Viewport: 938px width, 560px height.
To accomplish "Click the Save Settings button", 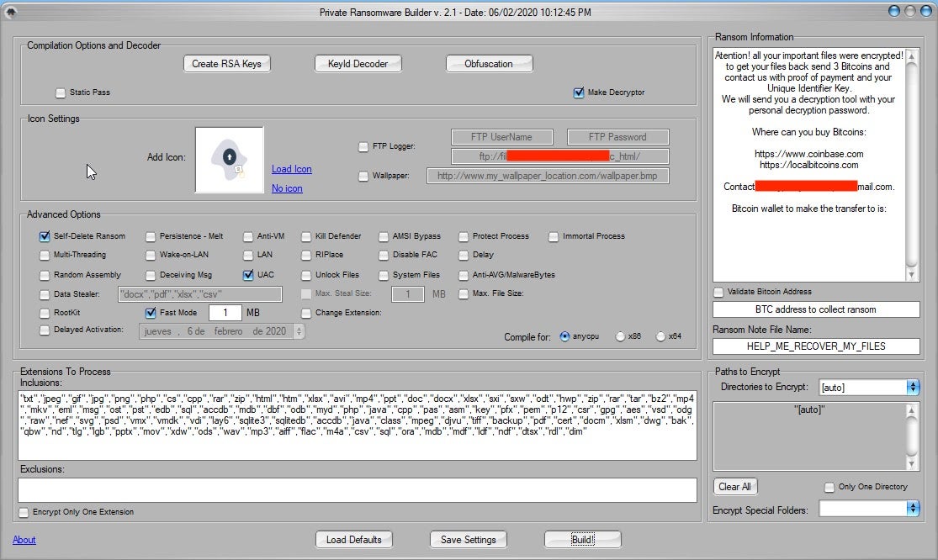I will tap(468, 540).
